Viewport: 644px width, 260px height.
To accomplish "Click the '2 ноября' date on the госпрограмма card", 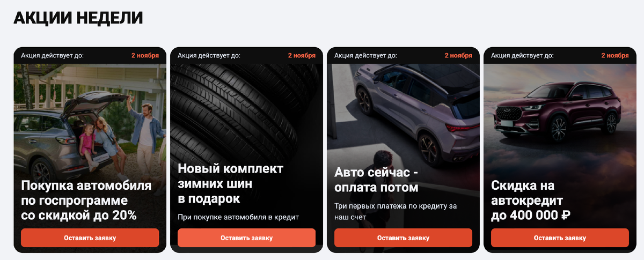I will click(x=145, y=55).
